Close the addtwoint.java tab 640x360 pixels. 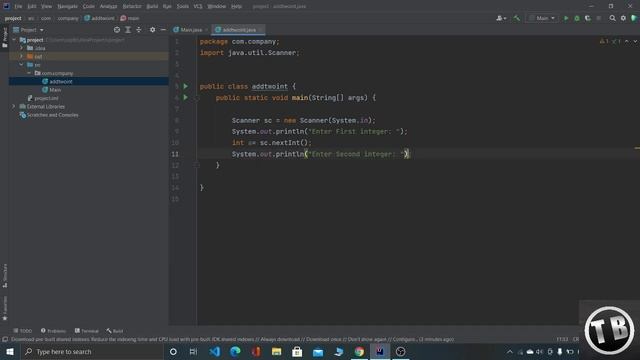coord(261,30)
